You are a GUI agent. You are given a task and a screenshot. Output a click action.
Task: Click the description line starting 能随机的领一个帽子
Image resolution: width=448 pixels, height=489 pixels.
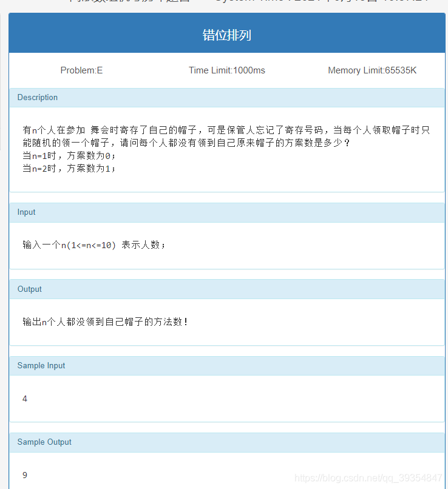point(186,143)
